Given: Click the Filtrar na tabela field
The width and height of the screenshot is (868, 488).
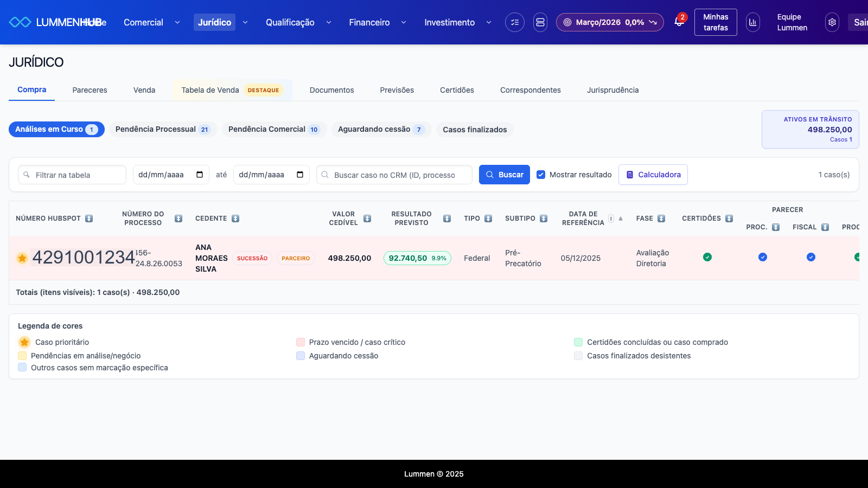Looking at the screenshot, I should pyautogui.click(x=72, y=175).
